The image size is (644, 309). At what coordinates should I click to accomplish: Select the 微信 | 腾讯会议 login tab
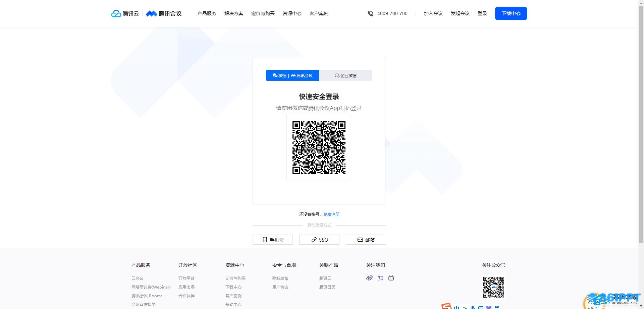tap(292, 75)
